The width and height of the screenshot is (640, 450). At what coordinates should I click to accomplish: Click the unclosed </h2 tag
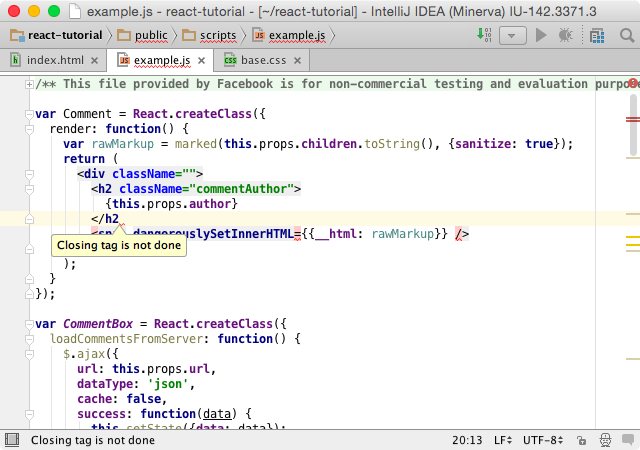105,219
